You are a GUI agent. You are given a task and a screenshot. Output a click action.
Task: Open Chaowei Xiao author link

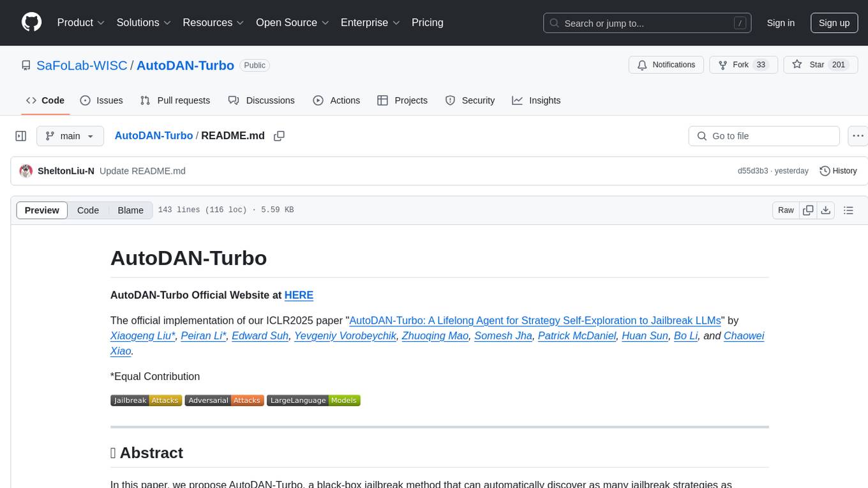coord(744,336)
